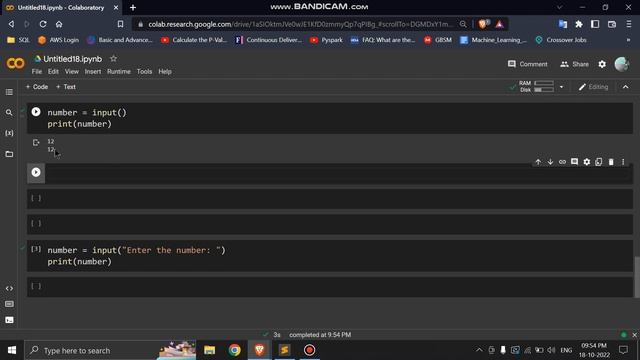Close the bottom status bar
Viewport: 640px width, 360px height.
[x=634, y=335]
